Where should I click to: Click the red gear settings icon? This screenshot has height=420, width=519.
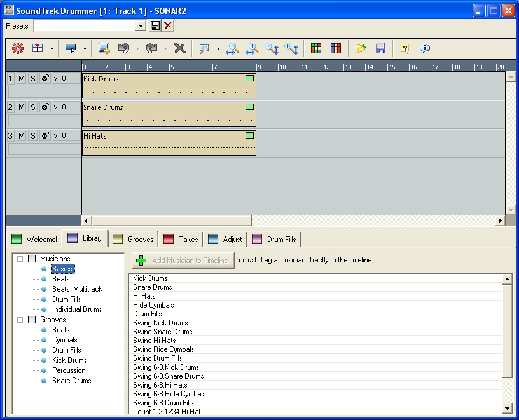(18, 48)
